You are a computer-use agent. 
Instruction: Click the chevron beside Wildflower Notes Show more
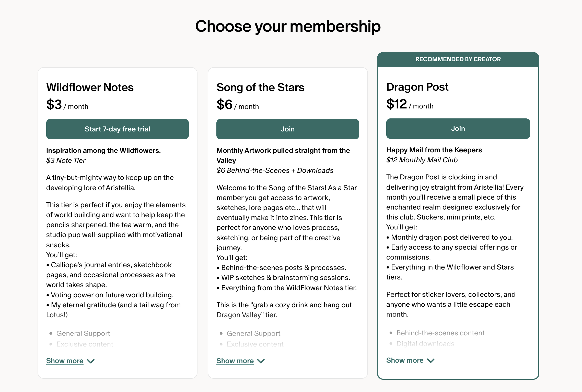click(x=91, y=361)
